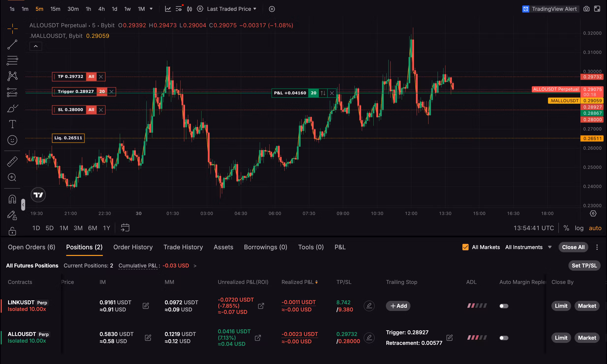Image resolution: width=607 pixels, height=364 pixels.
Task: Edit the ALLOUSDT TP/SL pencil icon
Action: 369,338
